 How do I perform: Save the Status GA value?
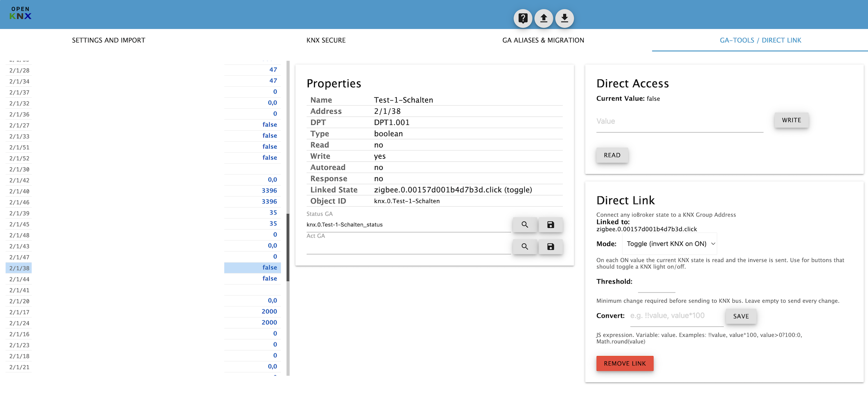(551, 225)
